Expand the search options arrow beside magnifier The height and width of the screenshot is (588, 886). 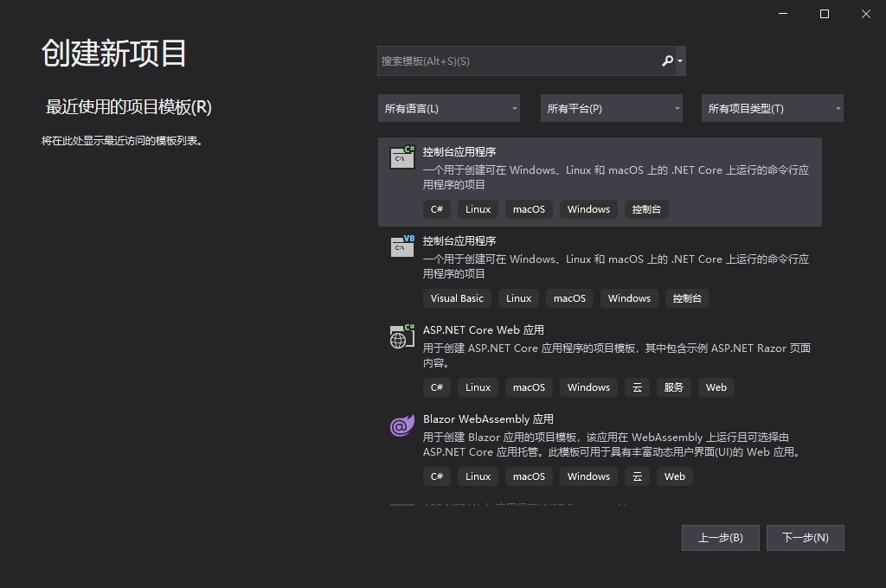pos(681,61)
